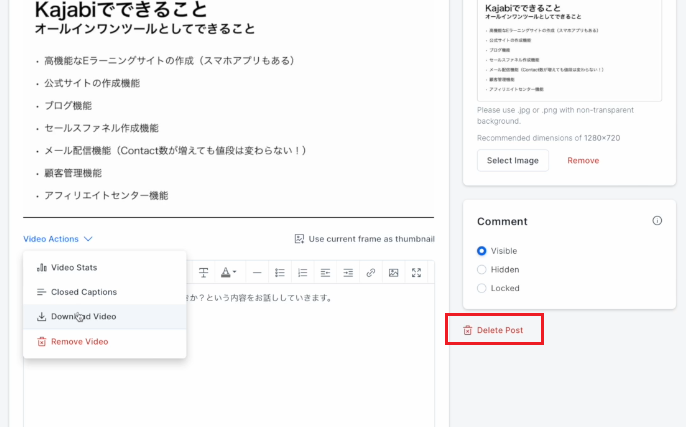Screen dimensions: 686x427
Task: Insert a horizontal rule in editor
Action: (256, 273)
